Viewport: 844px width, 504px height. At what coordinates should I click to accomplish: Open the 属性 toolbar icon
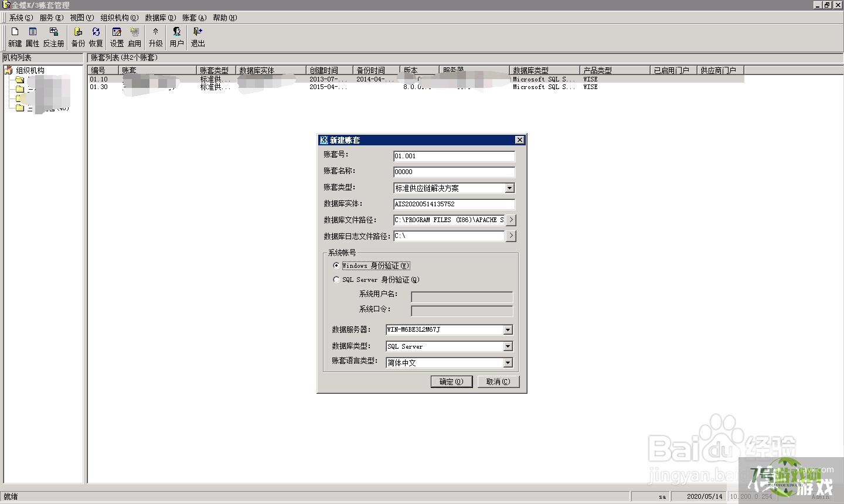click(x=32, y=37)
